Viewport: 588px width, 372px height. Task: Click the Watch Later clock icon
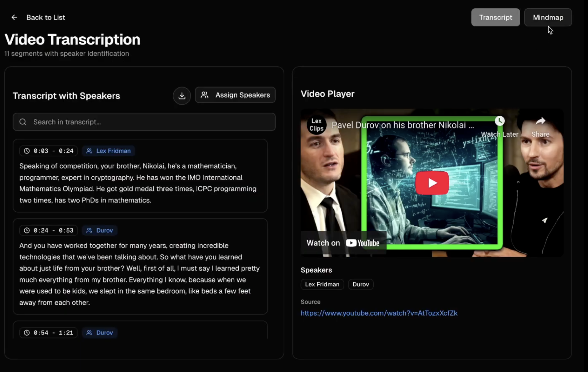click(500, 121)
